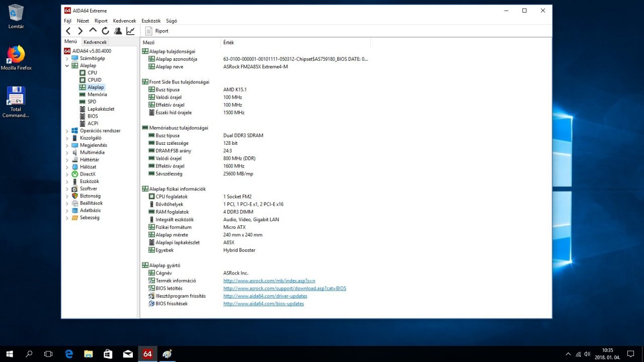Image resolution: width=644 pixels, height=362 pixels.
Task: Open the Kedvencek menu
Action: (x=125, y=21)
